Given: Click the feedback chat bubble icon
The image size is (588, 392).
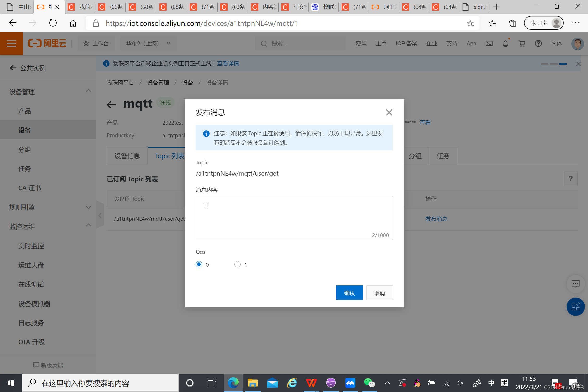Looking at the screenshot, I should coord(575,284).
